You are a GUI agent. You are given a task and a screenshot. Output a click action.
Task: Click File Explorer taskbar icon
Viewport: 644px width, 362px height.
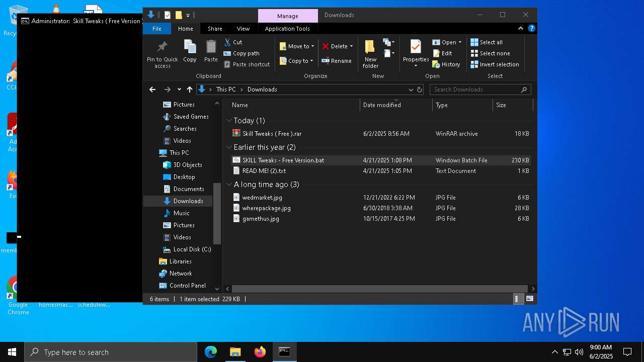pyautogui.click(x=235, y=352)
